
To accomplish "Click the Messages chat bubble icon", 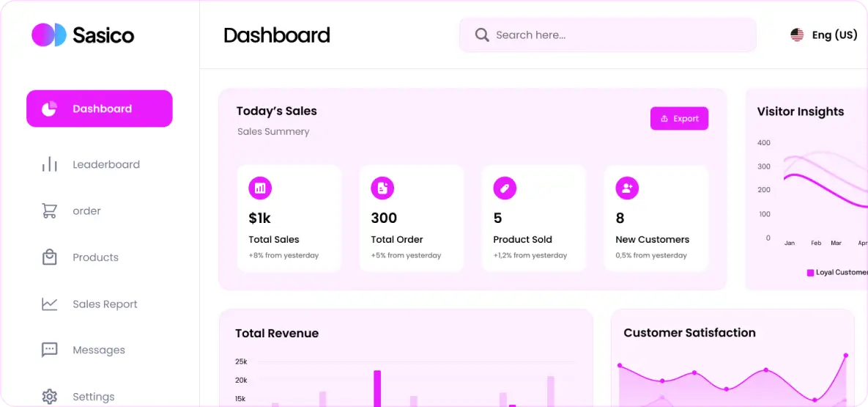I will (49, 350).
